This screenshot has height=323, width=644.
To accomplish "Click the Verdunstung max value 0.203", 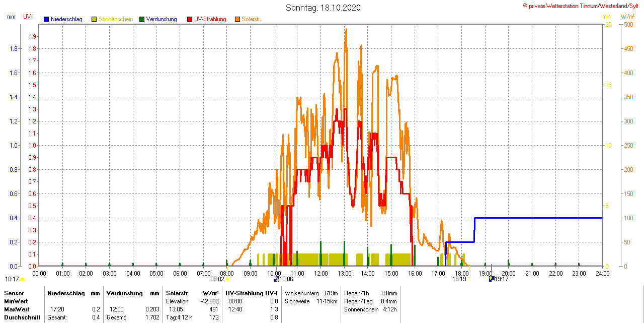I will (x=152, y=309).
